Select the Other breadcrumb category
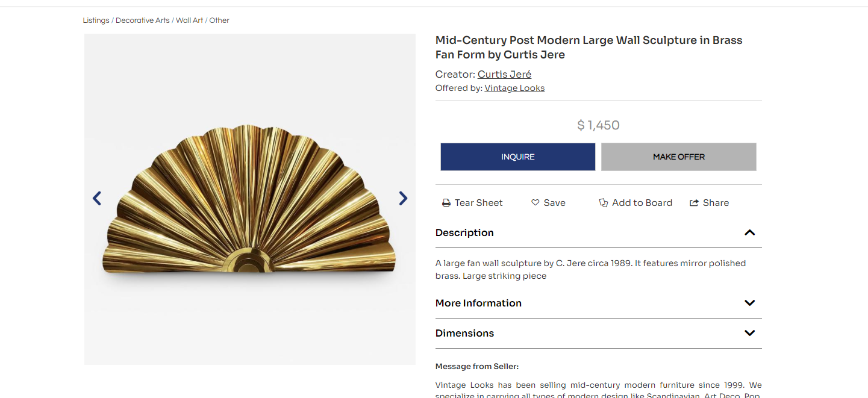The image size is (868, 398). [219, 20]
